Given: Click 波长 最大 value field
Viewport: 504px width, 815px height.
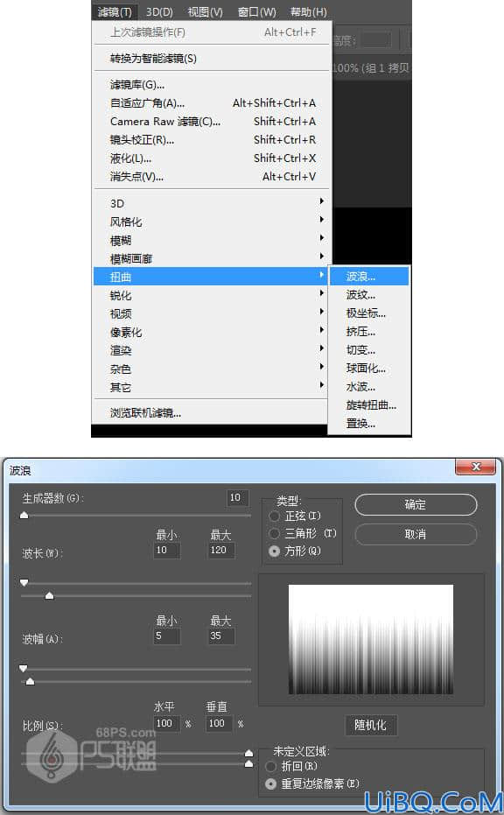Looking at the screenshot, I should pyautogui.click(x=220, y=551).
